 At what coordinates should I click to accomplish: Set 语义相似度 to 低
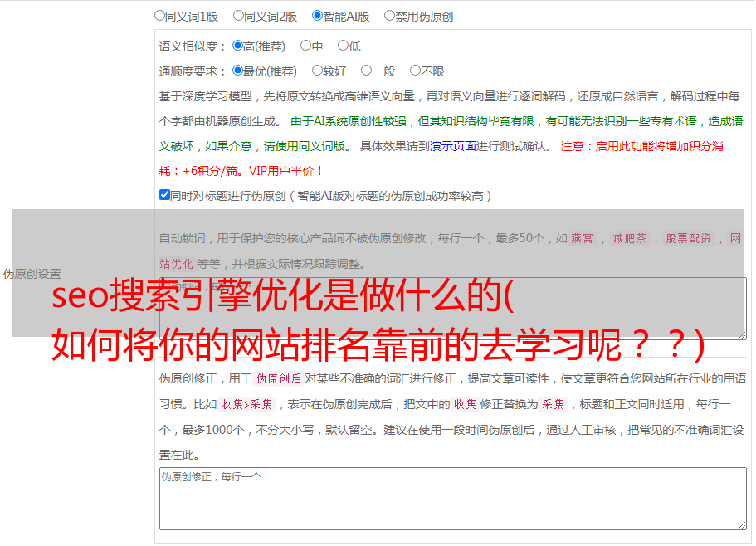coord(343,46)
